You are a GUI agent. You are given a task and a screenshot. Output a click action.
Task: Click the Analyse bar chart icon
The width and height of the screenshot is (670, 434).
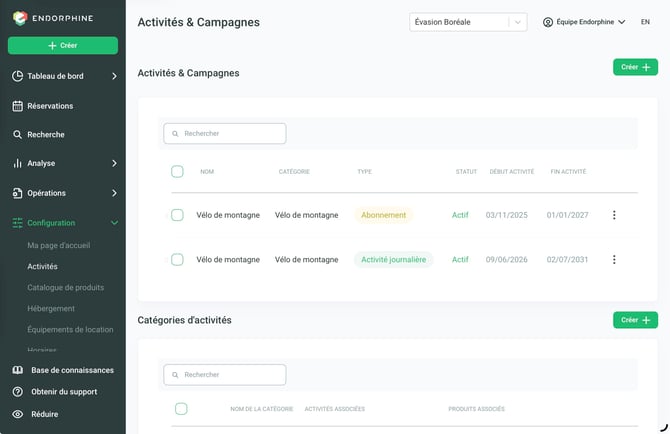pos(17,163)
